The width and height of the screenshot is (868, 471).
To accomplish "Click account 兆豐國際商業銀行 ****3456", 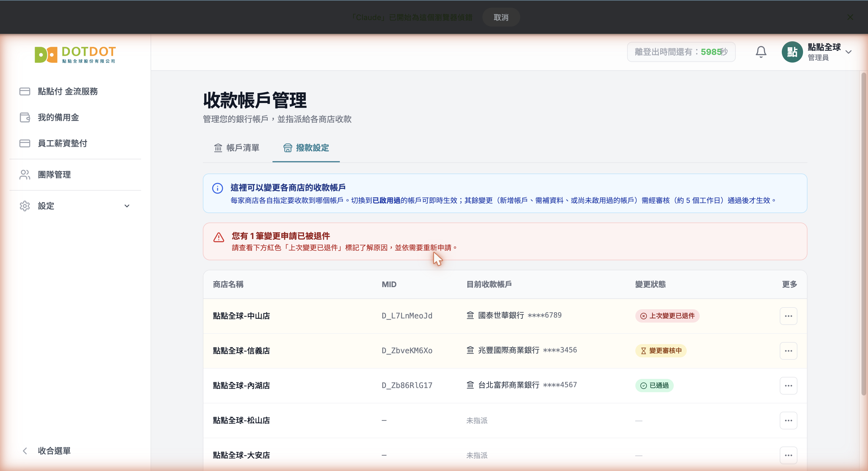I will coord(522,350).
